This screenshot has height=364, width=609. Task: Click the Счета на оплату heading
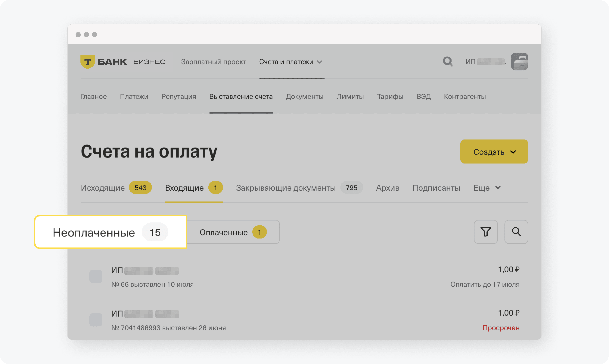pyautogui.click(x=149, y=152)
